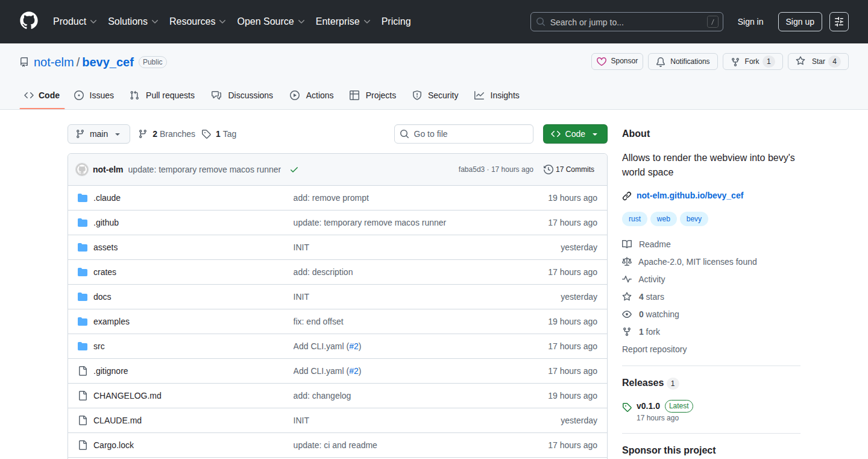Screen dimensions: 868x459
Task: Open the Readme link in About
Action: (x=655, y=244)
